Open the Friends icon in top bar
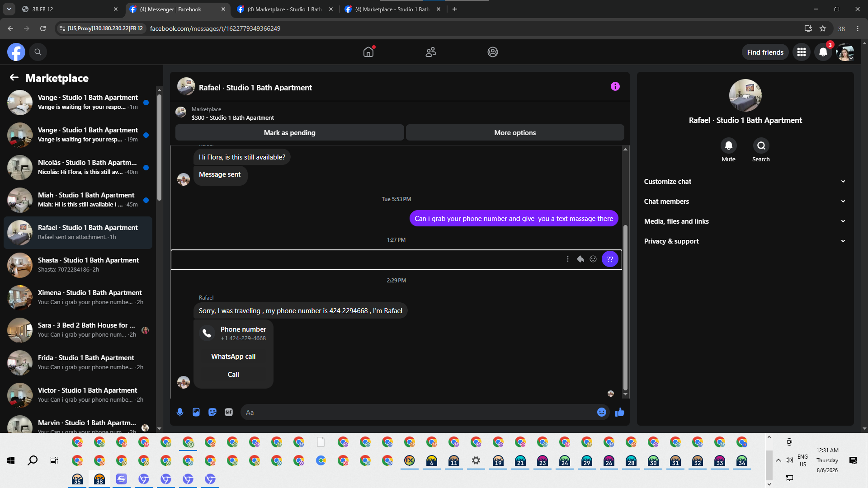This screenshot has height=488, width=868. (x=431, y=52)
